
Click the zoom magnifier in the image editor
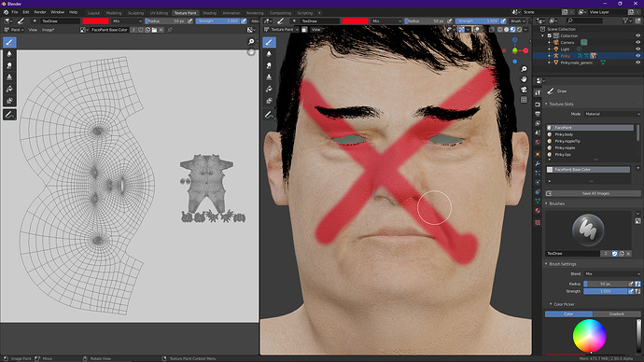click(x=251, y=41)
